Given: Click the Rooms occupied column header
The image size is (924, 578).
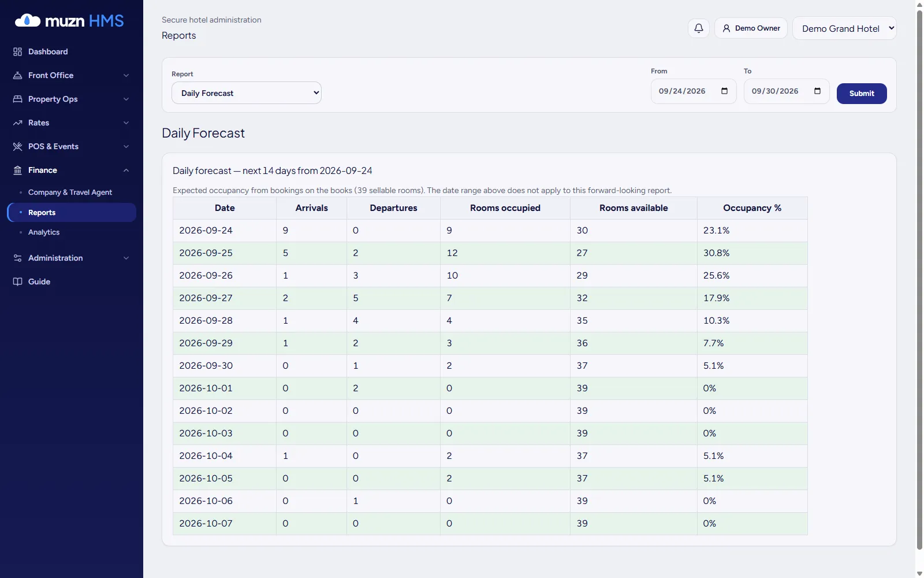Looking at the screenshot, I should [x=505, y=208].
